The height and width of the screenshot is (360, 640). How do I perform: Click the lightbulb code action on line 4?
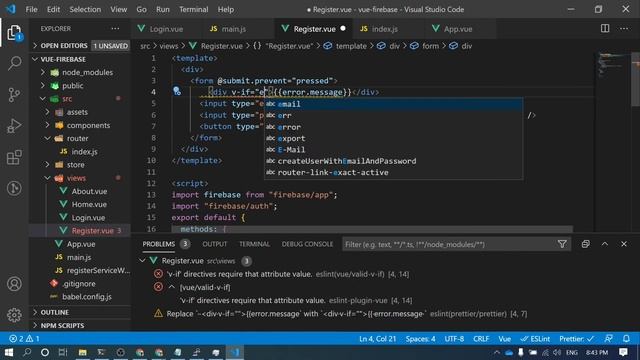tap(177, 91)
